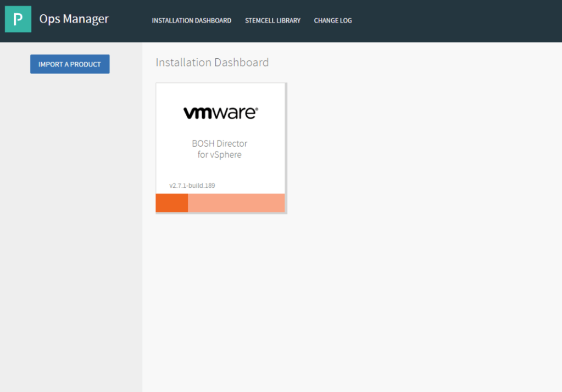Select the 'BOSH Director' tile name line
This screenshot has height=392, width=562.
pos(220,143)
